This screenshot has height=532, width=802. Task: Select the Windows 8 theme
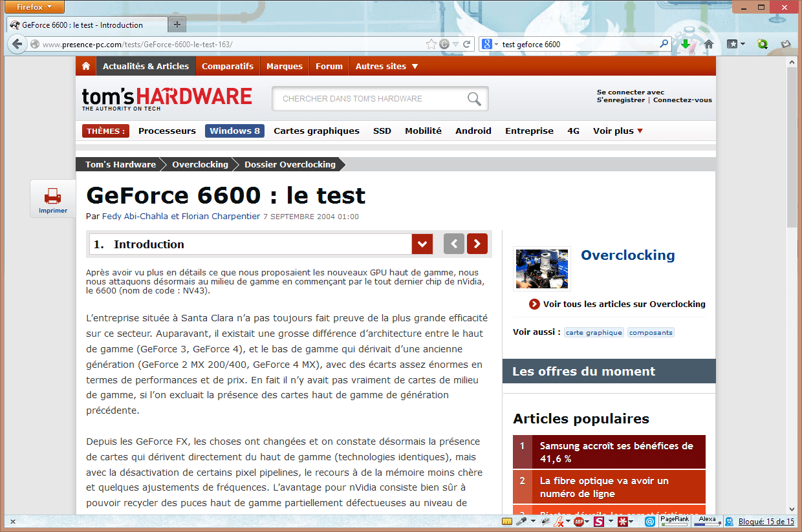tap(235, 131)
